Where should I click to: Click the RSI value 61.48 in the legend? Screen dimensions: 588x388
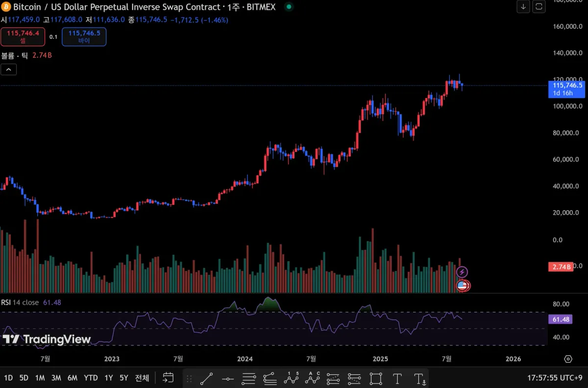point(52,302)
